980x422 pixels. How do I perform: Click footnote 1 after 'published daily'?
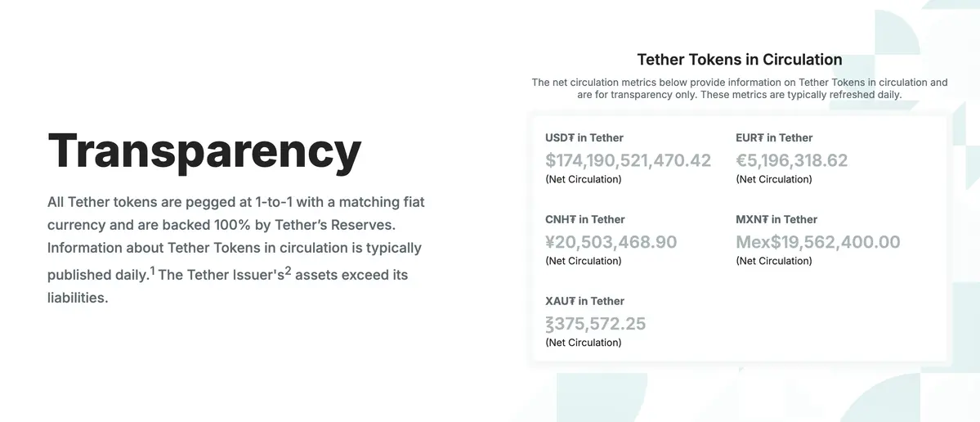pyautogui.click(x=153, y=270)
